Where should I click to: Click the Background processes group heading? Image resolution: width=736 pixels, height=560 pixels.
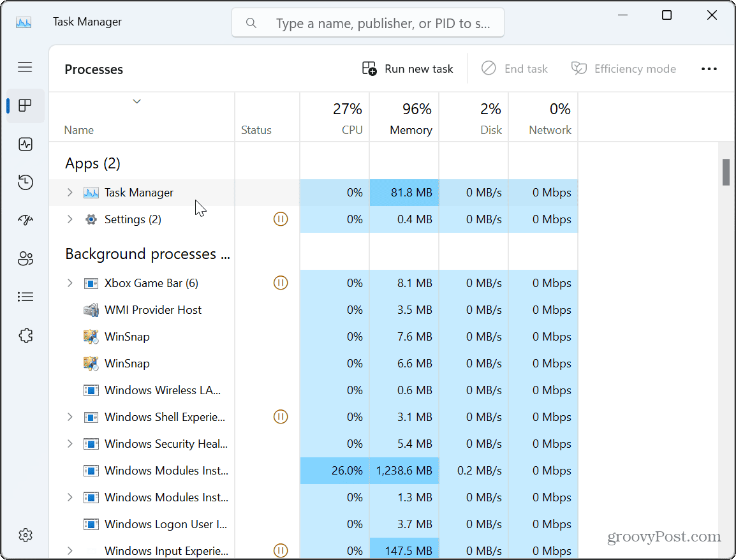pos(147,254)
